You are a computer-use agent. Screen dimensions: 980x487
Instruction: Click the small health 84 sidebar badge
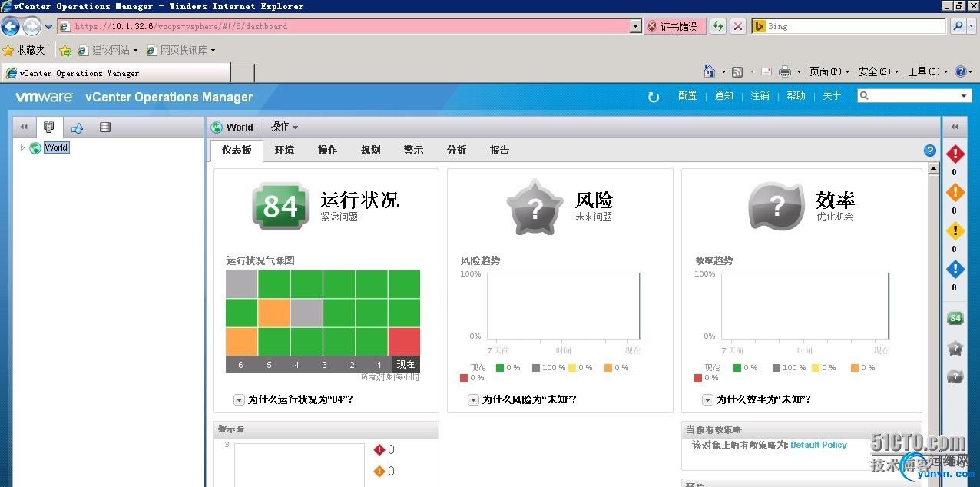click(955, 318)
